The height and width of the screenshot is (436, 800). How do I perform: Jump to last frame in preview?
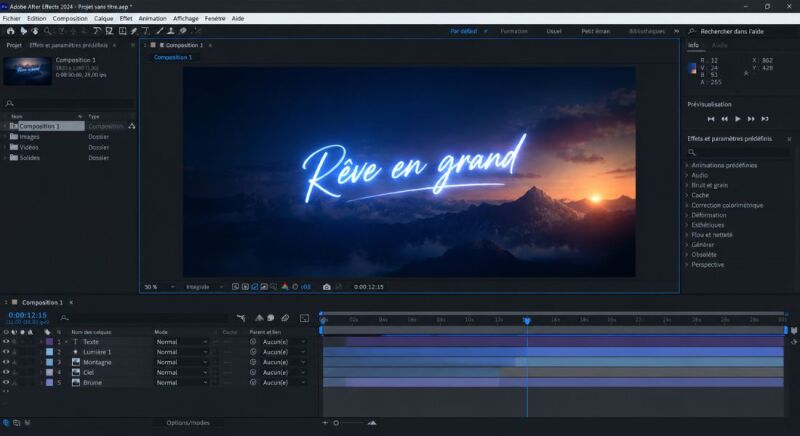click(x=765, y=119)
